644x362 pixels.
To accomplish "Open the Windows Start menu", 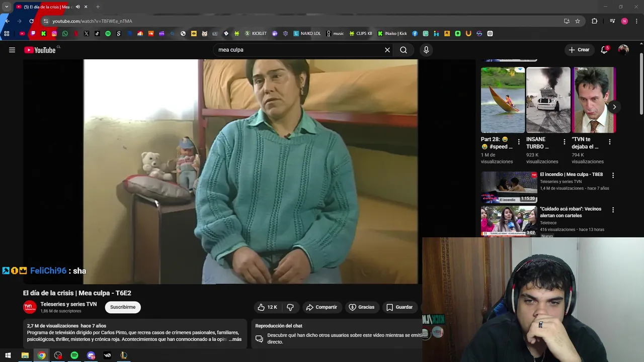I will [x=8, y=355].
